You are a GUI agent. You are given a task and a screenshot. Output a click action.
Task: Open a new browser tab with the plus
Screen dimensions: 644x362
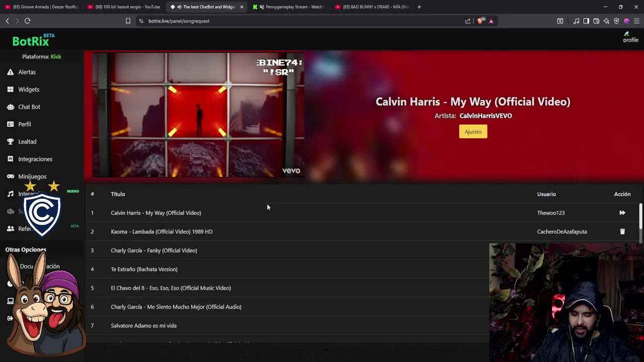point(419,7)
